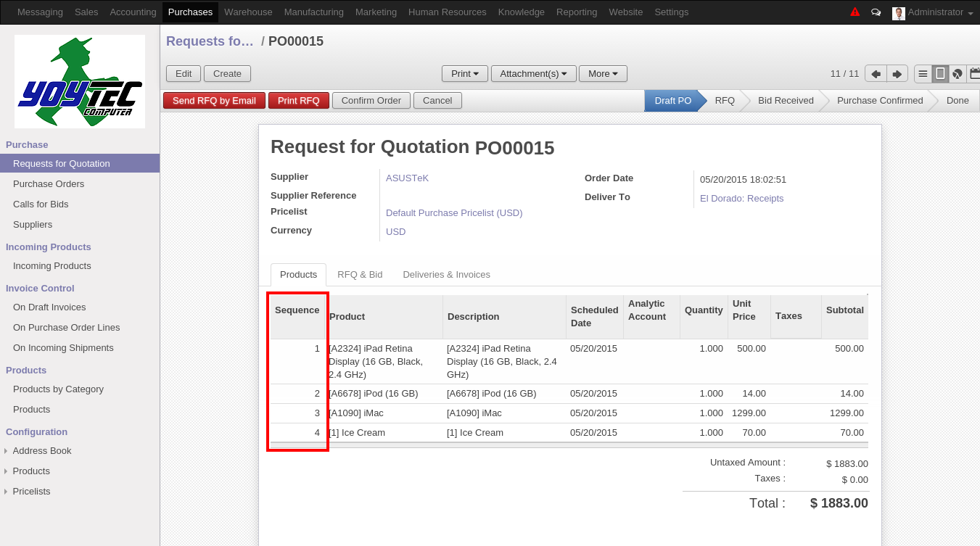Select the Products tab

(298, 275)
